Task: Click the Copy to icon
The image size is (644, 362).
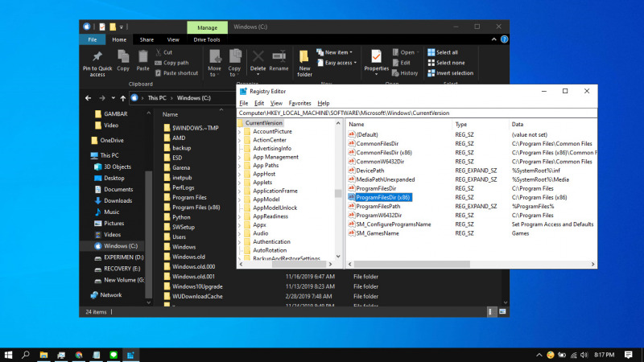Action: pyautogui.click(x=234, y=56)
